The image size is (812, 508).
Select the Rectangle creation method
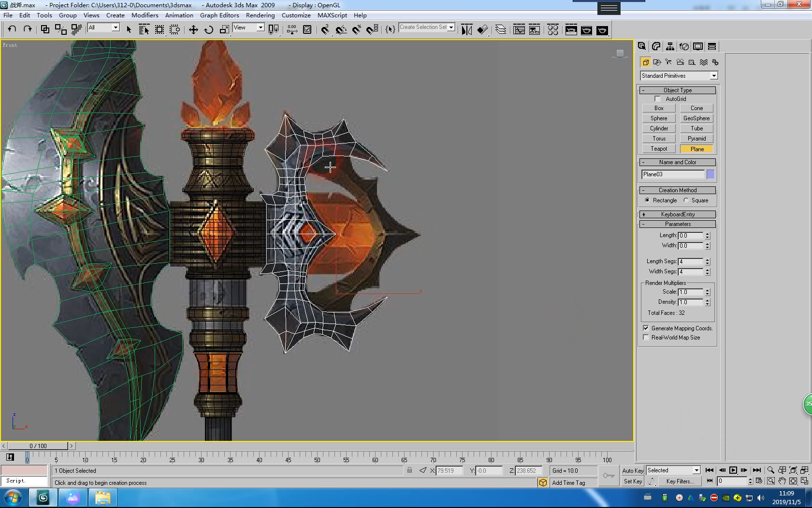coord(647,200)
